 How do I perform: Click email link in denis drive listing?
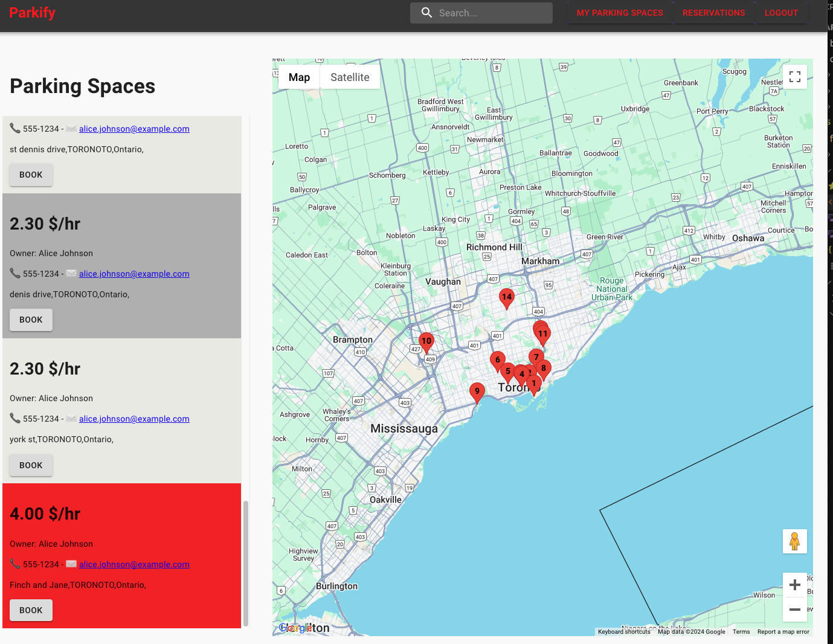(x=134, y=274)
